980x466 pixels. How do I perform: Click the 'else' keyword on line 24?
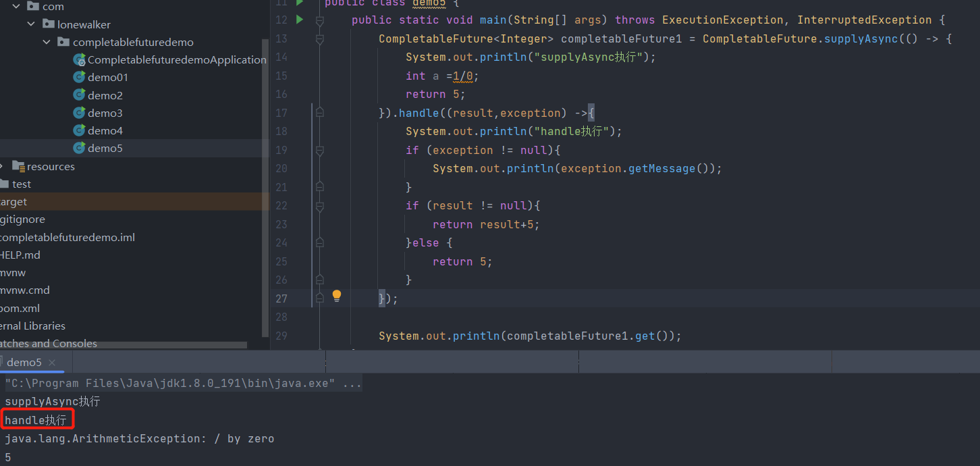coord(426,242)
